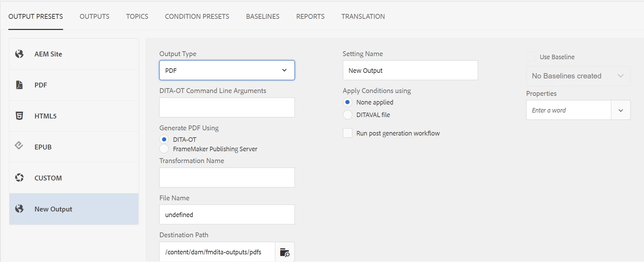
Task: Check Run post generation workflow
Action: 347,133
